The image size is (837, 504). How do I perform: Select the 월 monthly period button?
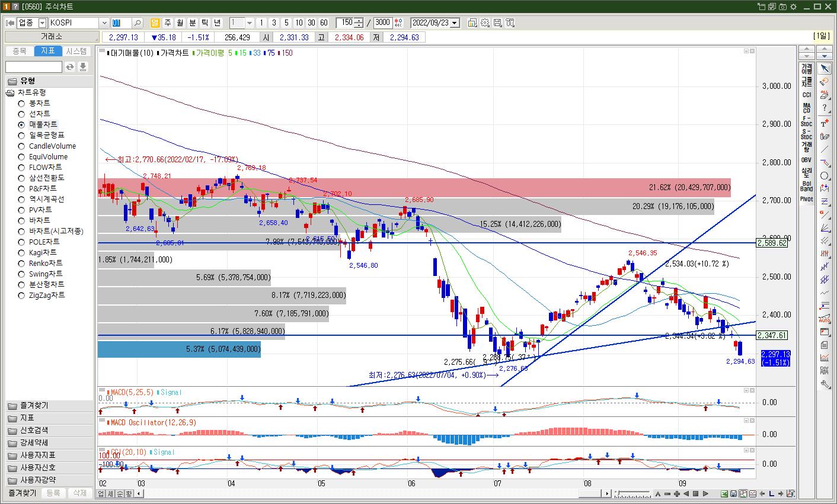(x=180, y=23)
